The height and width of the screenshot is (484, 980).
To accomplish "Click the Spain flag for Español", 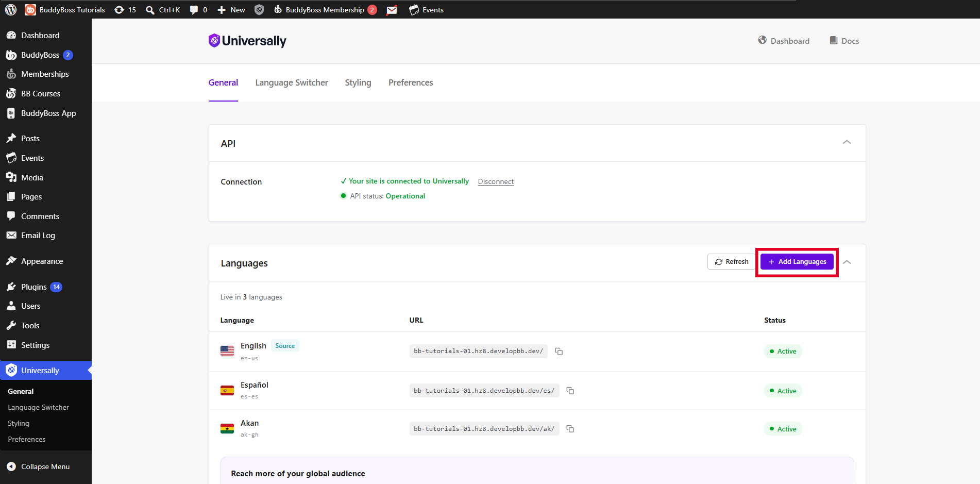I will pyautogui.click(x=227, y=391).
